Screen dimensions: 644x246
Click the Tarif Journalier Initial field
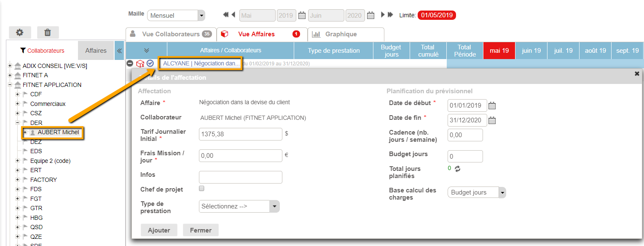(x=240, y=134)
